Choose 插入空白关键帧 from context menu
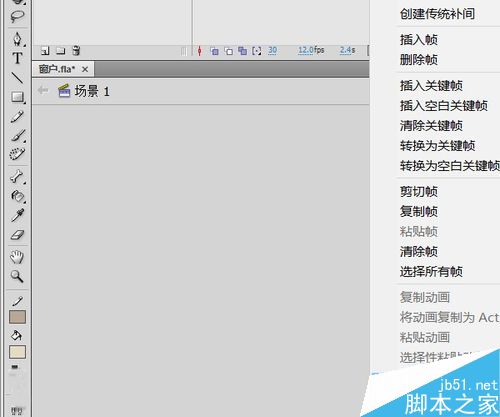 coord(444,106)
